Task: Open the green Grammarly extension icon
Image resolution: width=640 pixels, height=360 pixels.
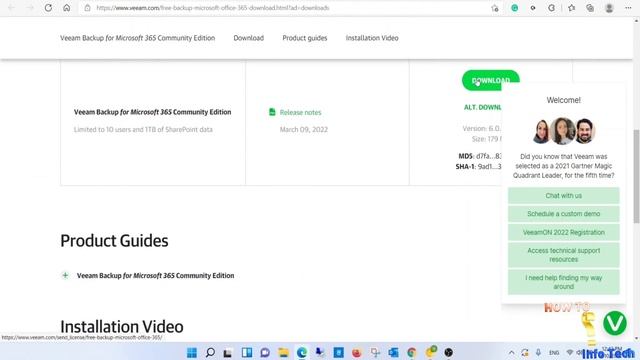Action: click(x=515, y=8)
